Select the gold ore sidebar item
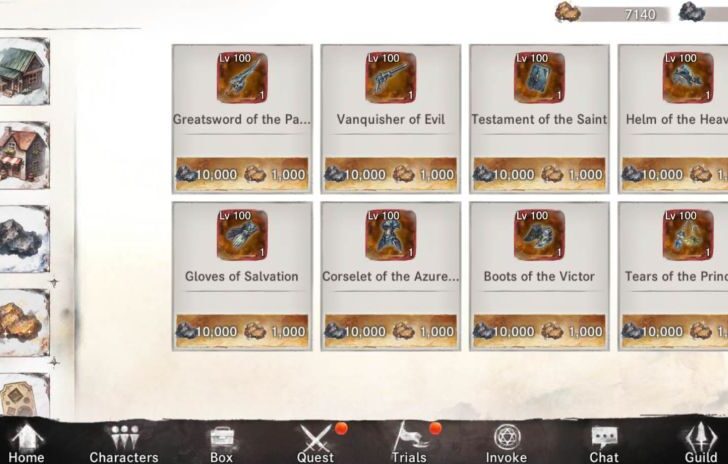 24,323
